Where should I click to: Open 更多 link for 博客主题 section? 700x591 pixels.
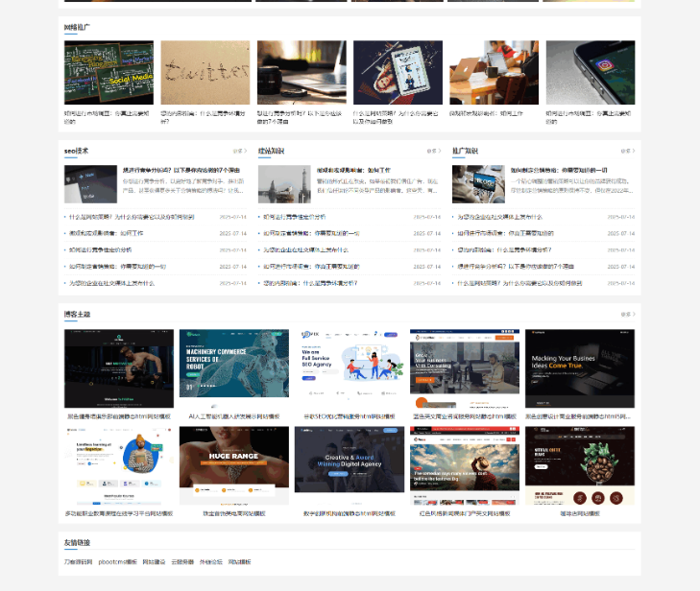tap(627, 314)
